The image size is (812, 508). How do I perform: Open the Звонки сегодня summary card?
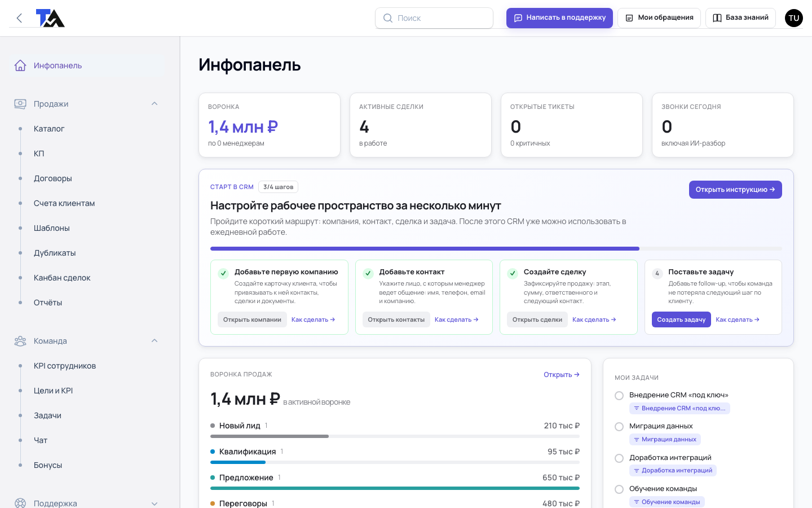(x=723, y=125)
